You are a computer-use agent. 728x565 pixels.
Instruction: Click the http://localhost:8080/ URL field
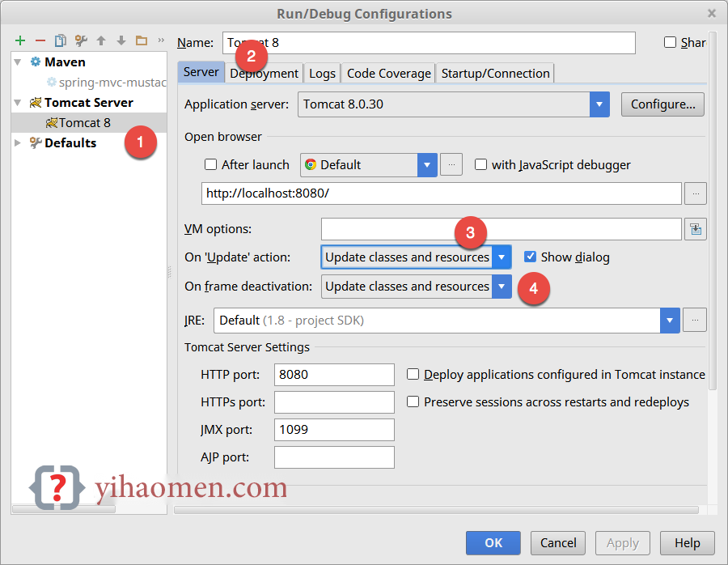pyautogui.click(x=442, y=193)
